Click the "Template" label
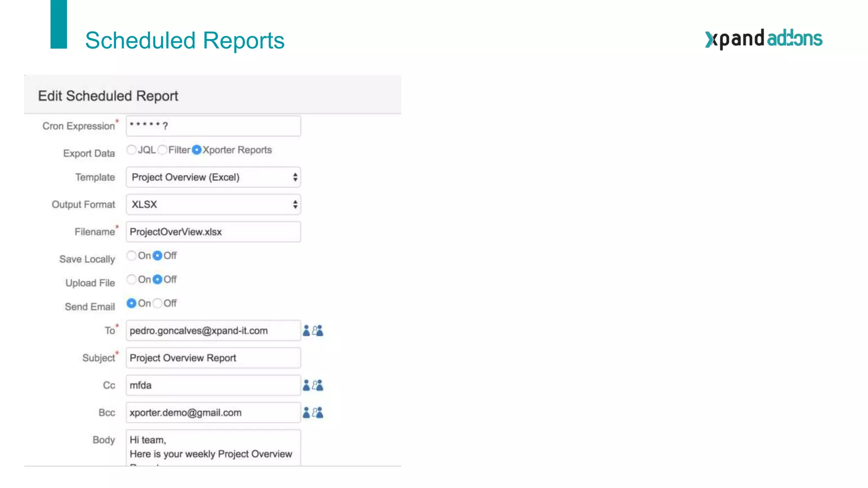Screen dimensions: 868x488 (x=95, y=177)
